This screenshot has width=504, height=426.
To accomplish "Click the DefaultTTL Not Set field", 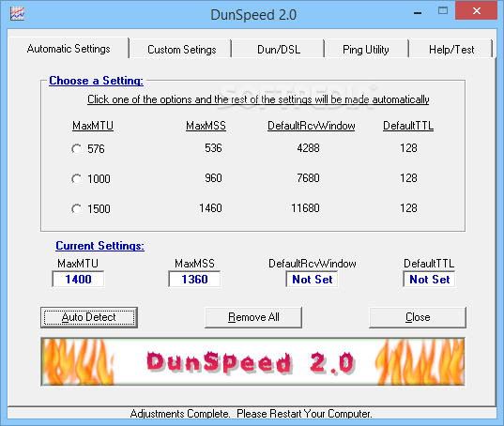I will [429, 280].
